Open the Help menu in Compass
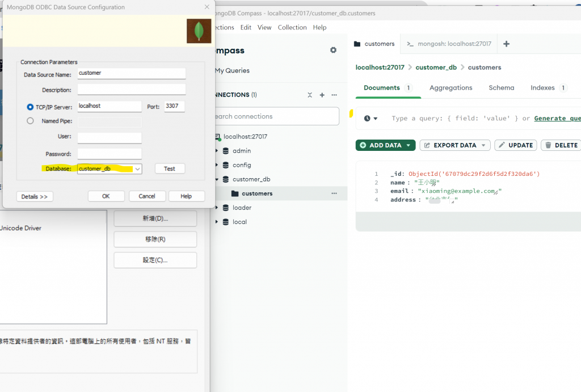 click(x=319, y=27)
